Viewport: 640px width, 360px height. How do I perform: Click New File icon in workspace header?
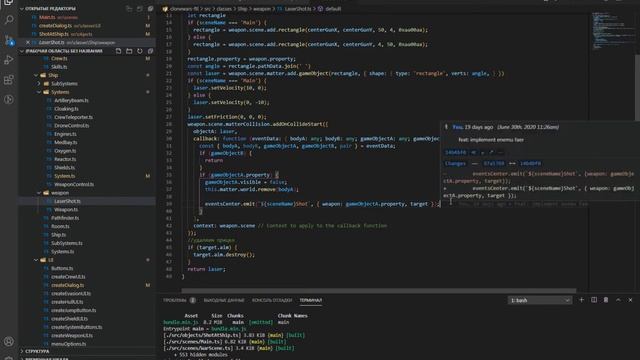pos(118,51)
